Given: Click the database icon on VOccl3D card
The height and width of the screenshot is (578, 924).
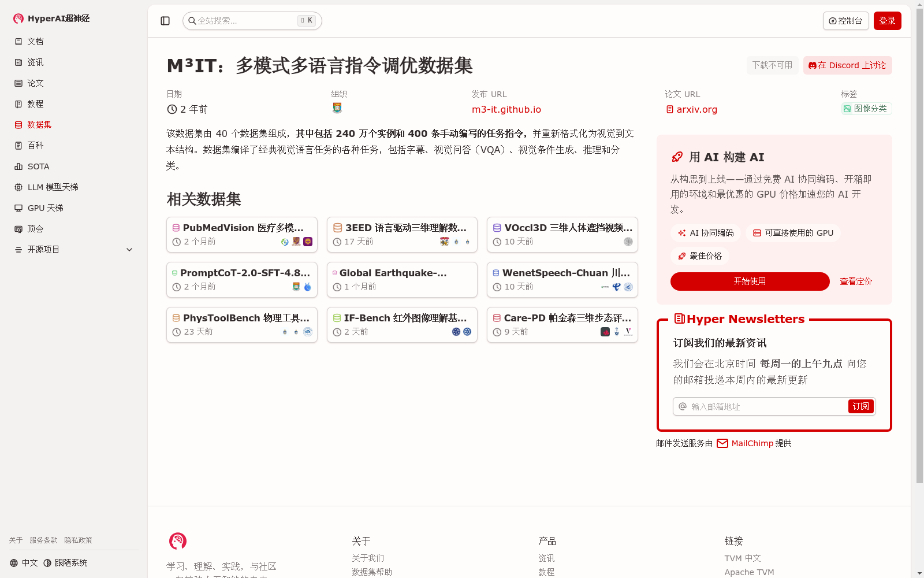Looking at the screenshot, I should (x=497, y=228).
